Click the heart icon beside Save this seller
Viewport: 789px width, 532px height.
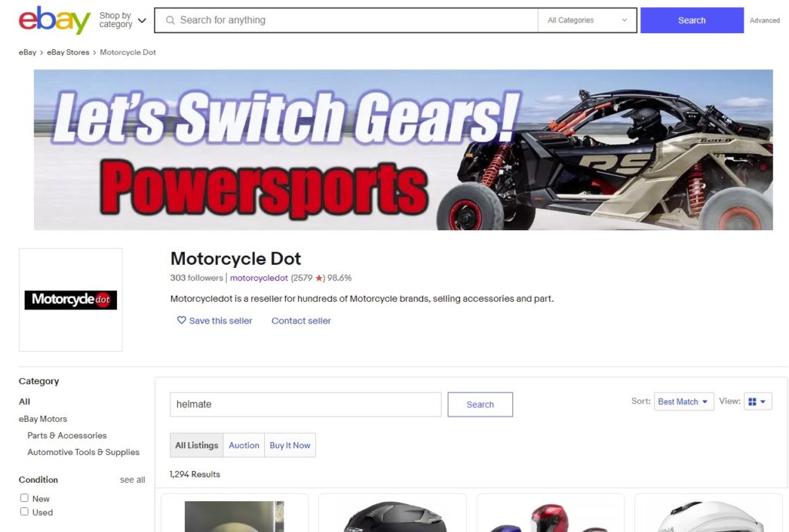tap(182, 320)
